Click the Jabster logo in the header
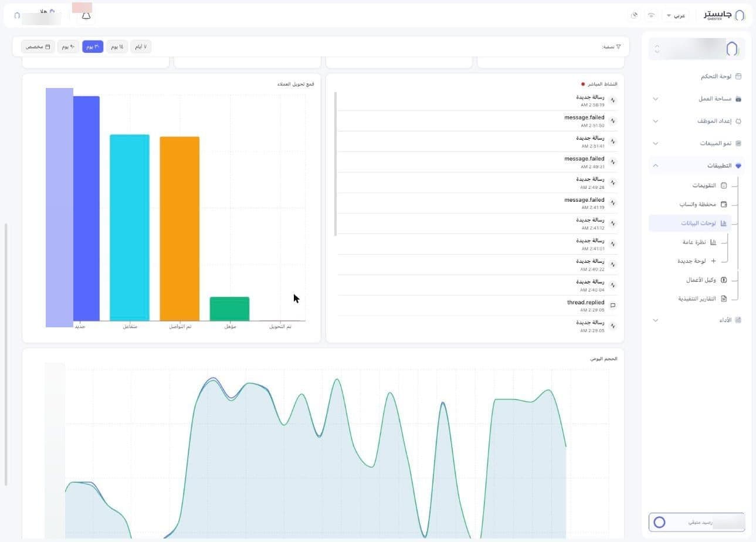The image size is (756, 542). pyautogui.click(x=724, y=15)
